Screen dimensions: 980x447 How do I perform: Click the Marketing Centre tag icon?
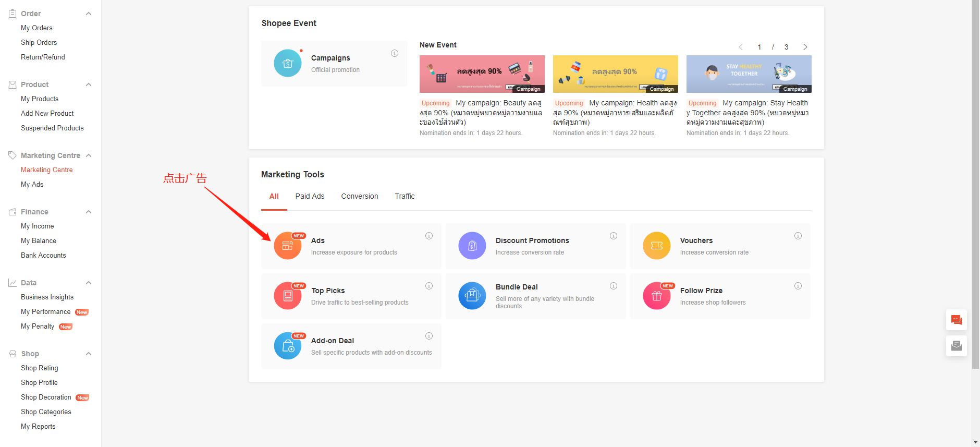click(13, 155)
